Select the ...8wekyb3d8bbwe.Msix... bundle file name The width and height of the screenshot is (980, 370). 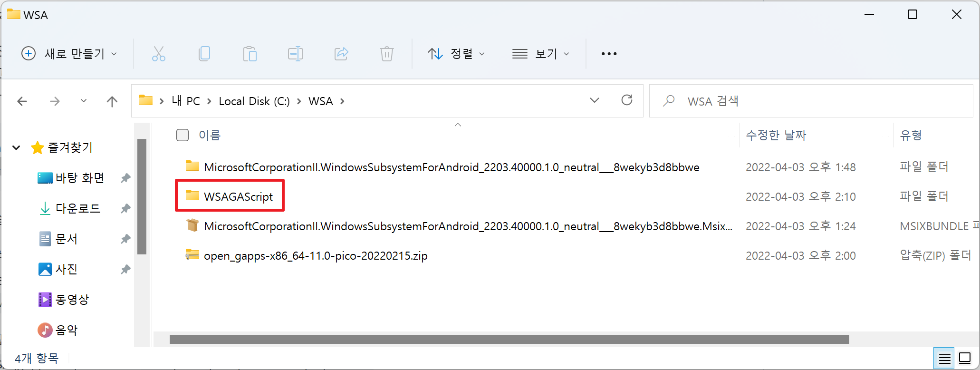tap(468, 226)
